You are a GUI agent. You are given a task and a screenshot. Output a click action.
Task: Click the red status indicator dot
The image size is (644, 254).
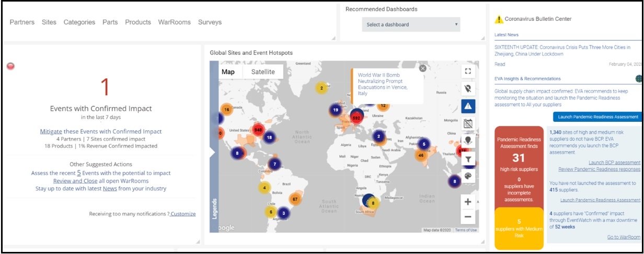coord(10,66)
